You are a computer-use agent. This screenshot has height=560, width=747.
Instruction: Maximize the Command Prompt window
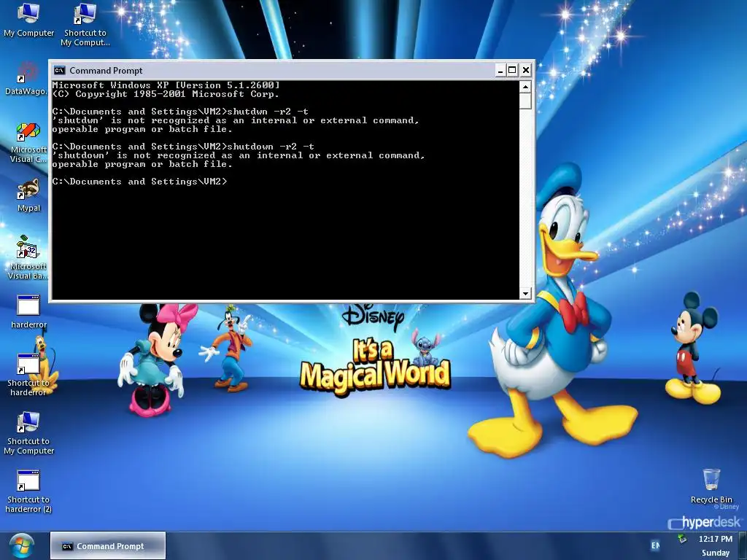(x=512, y=71)
